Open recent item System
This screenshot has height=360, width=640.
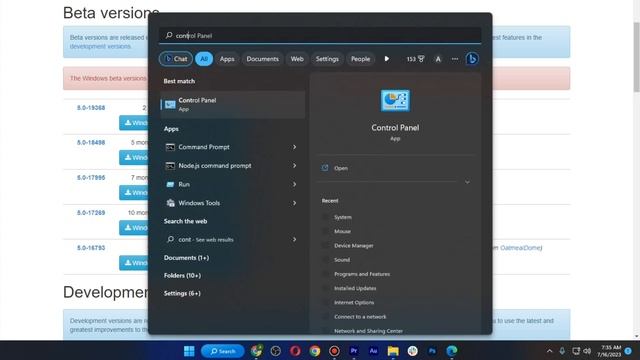tap(343, 217)
